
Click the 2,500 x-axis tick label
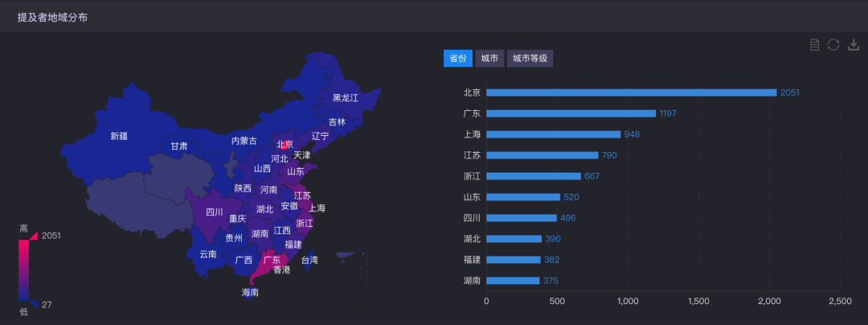pos(840,301)
